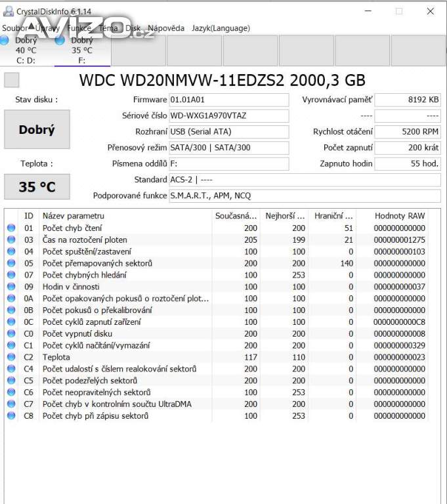Image resolution: width=447 pixels, height=504 pixels.
Task: Click the square button left of disk model
Action: 12,79
